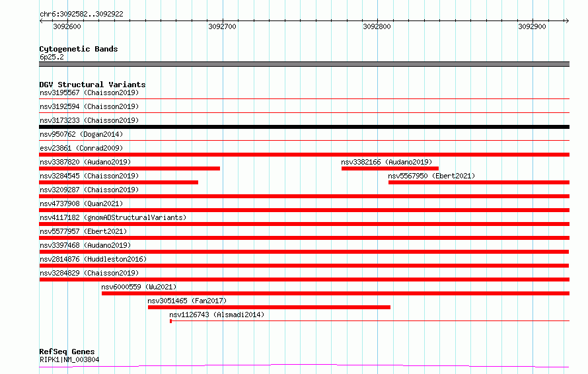The height and width of the screenshot is (374, 588).
Task: Click the thin red line of nsv1126743
Action: click(x=370, y=321)
